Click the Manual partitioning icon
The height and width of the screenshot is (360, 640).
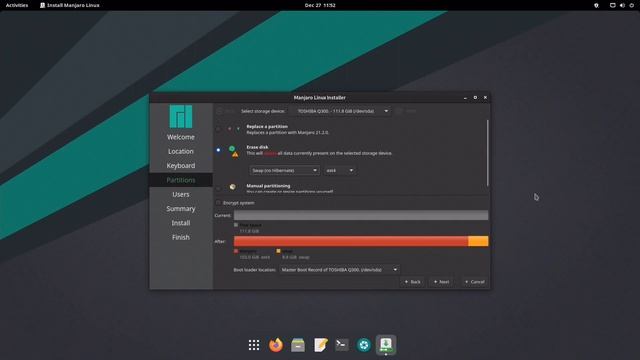[232, 187]
